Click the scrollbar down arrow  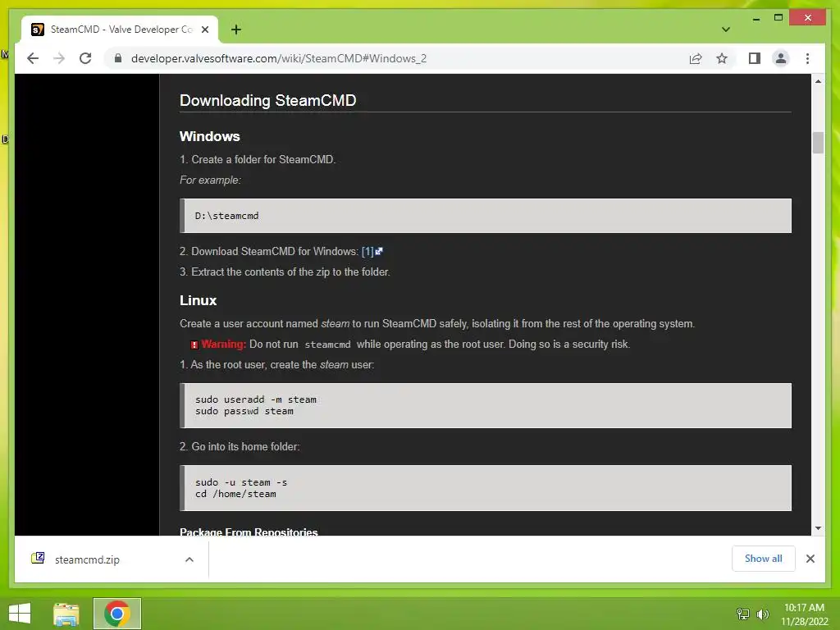point(818,528)
